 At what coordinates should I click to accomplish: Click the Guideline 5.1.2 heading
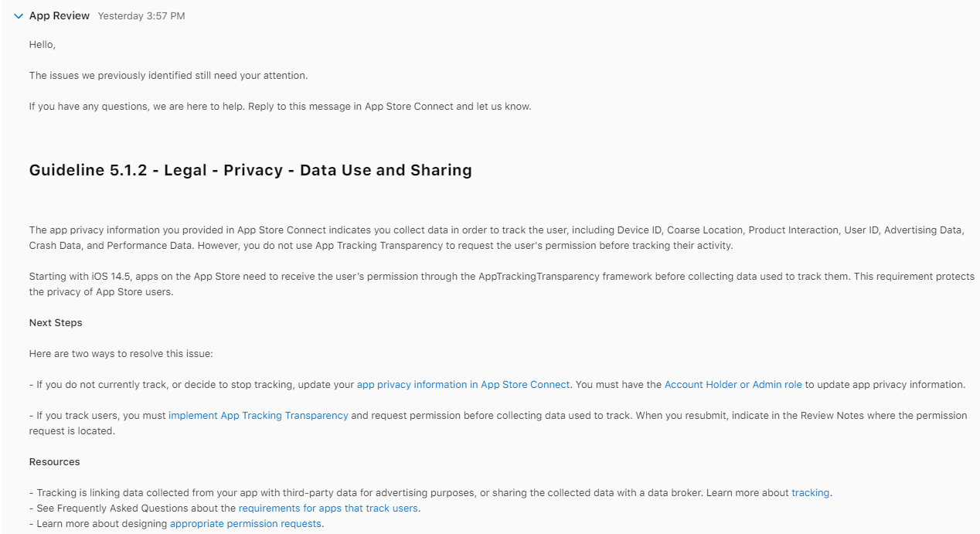[250, 171]
